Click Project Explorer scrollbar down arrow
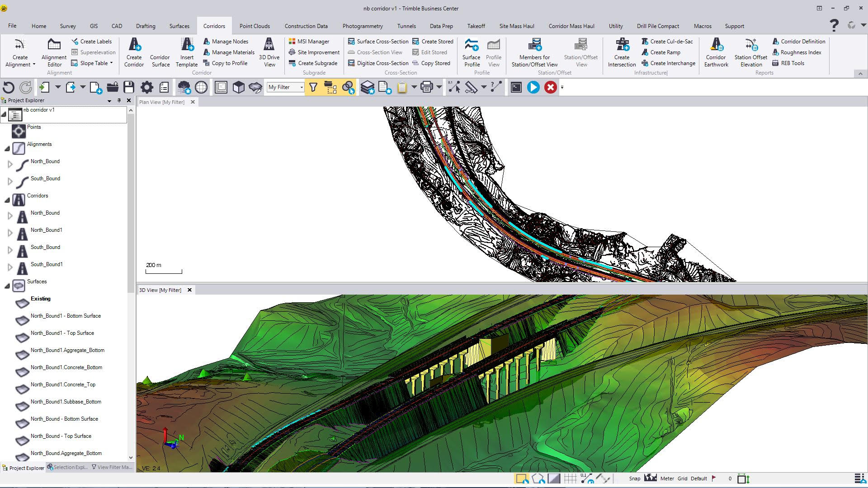 coord(131,458)
